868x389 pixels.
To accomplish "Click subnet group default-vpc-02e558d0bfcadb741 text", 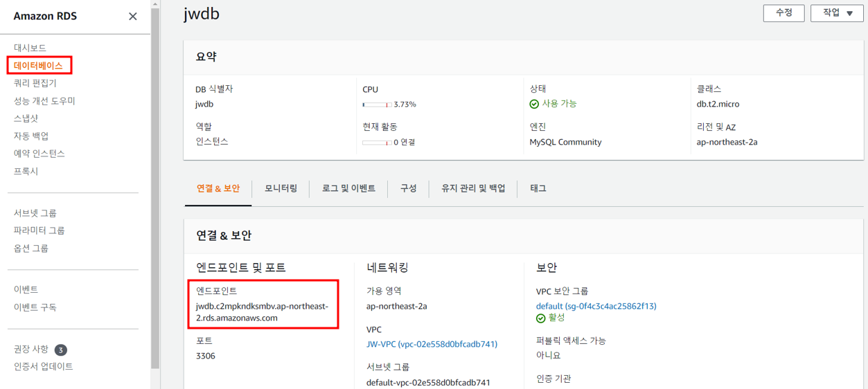I will click(428, 383).
